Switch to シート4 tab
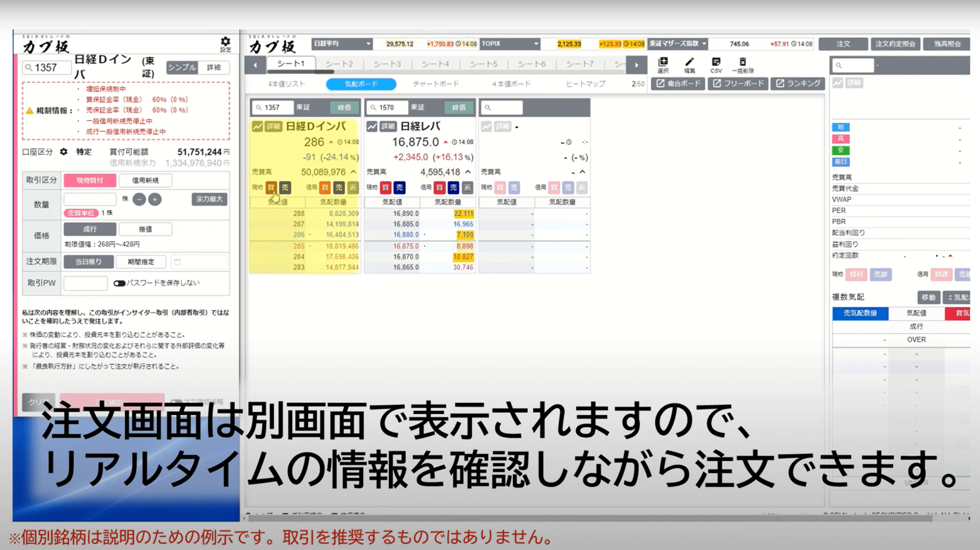This screenshot has height=550, width=980. click(435, 64)
